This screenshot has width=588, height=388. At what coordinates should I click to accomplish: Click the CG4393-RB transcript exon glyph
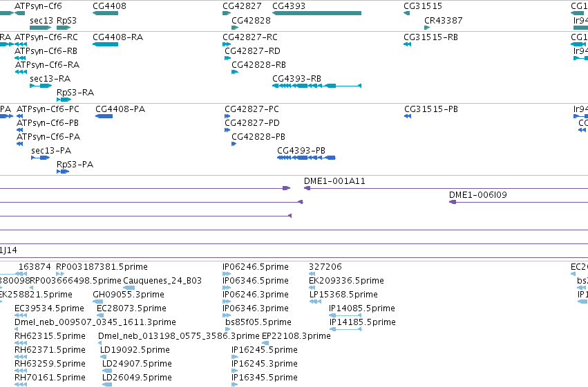(317, 86)
